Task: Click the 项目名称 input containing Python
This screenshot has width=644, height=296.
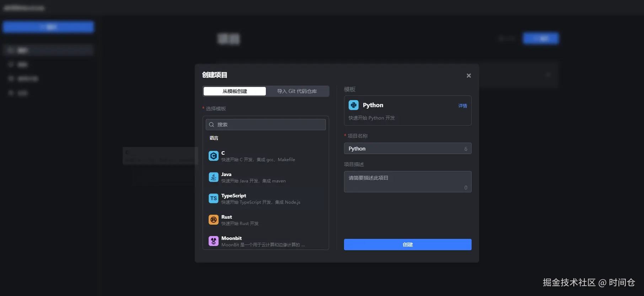Action: click(x=408, y=148)
